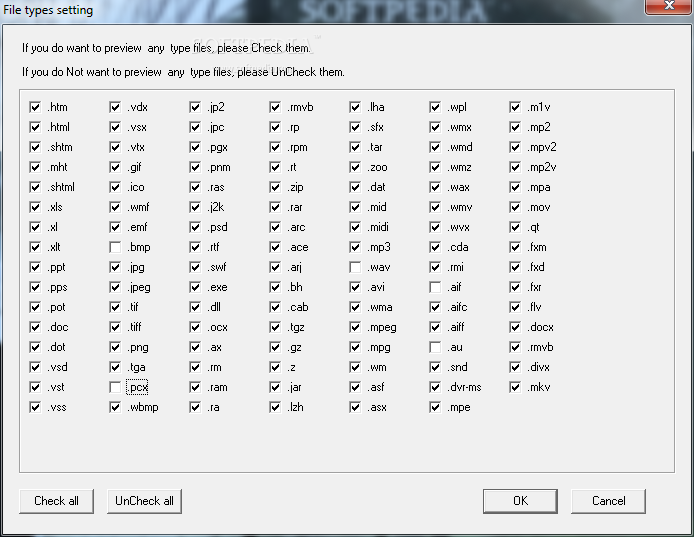Toggle the .xls file type

[35, 207]
